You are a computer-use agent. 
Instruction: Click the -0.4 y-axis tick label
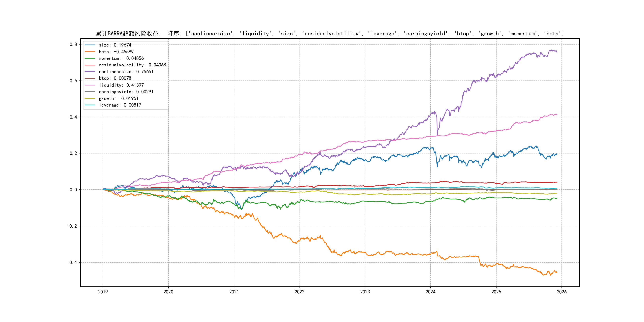coord(72,262)
